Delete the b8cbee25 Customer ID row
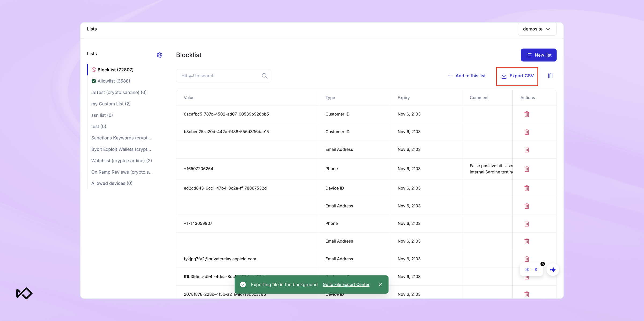 coord(527,132)
